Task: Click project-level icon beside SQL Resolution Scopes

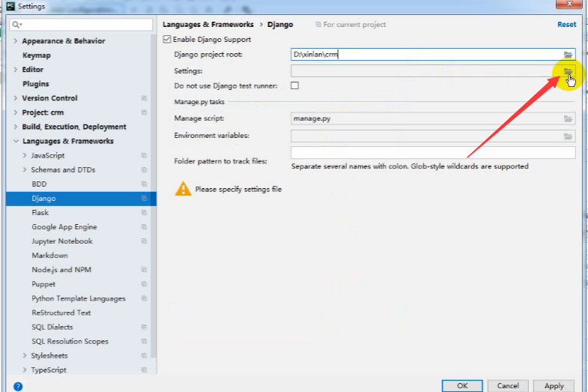Action: pos(144,341)
